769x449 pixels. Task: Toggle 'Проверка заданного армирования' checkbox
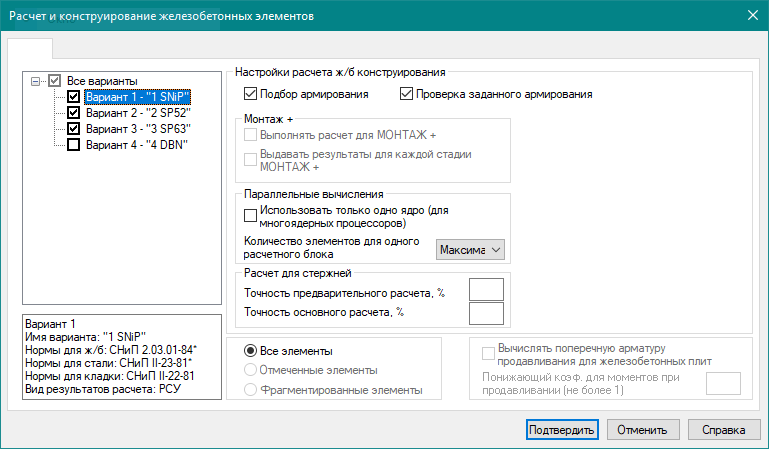tap(406, 94)
